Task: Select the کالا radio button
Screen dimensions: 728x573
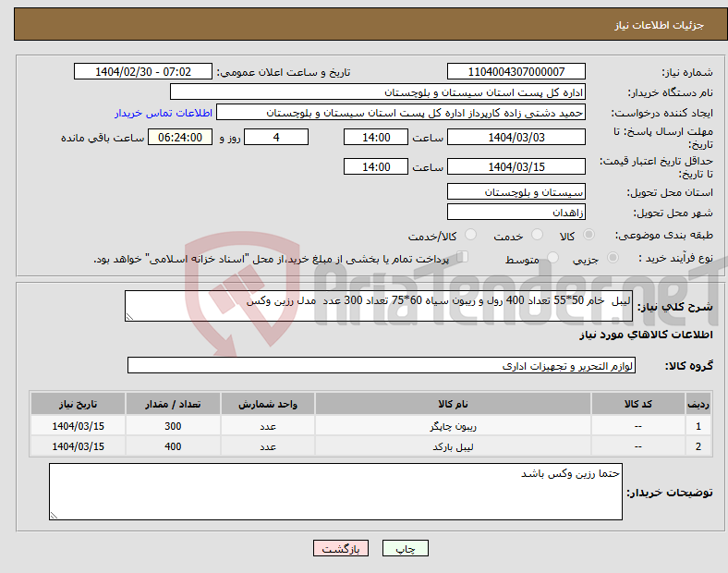Action: tap(588, 235)
